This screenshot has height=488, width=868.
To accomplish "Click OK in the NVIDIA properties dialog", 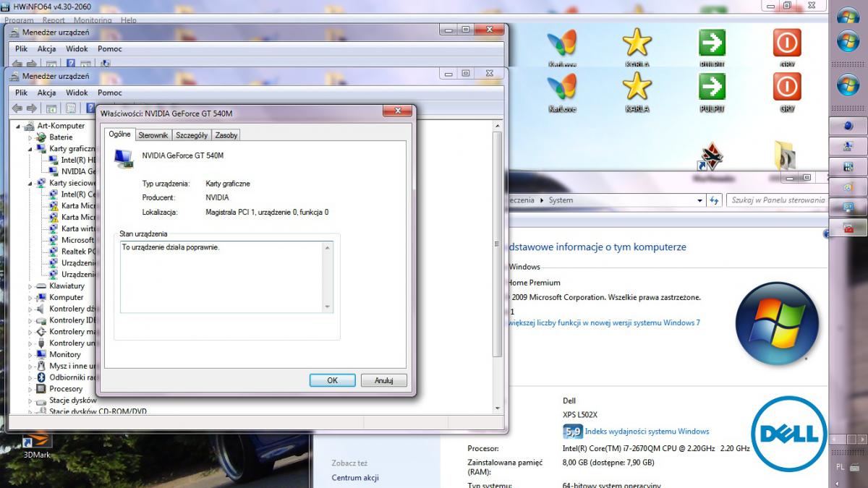I will pyautogui.click(x=332, y=380).
